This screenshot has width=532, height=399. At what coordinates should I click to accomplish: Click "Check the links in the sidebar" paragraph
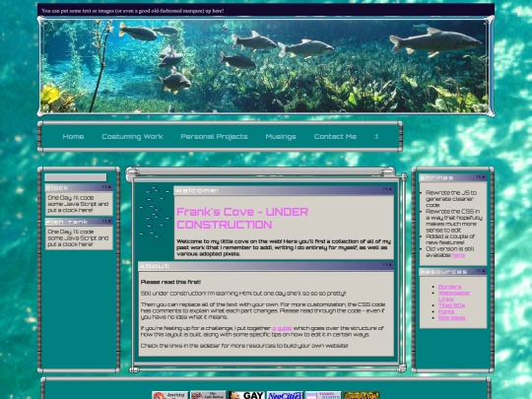[x=244, y=346]
